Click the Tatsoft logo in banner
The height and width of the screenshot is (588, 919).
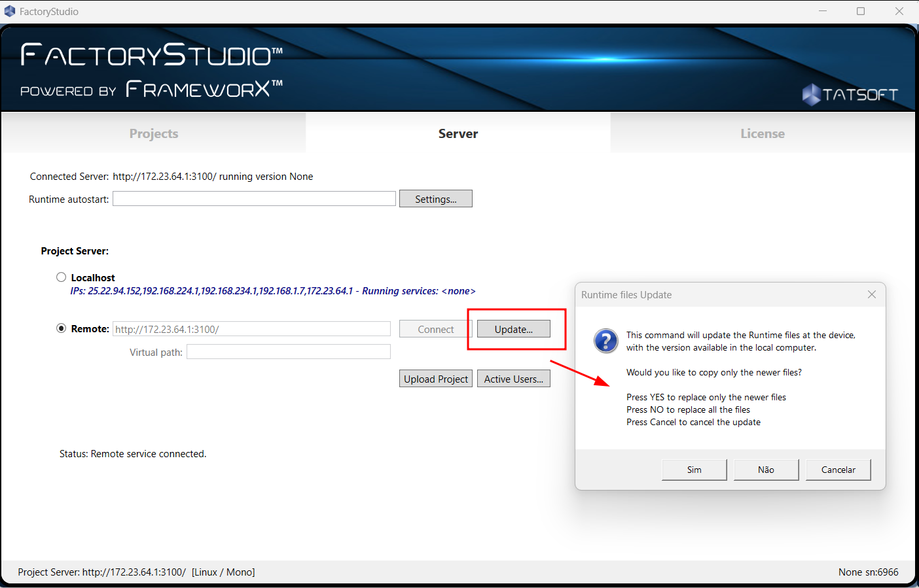pos(850,95)
